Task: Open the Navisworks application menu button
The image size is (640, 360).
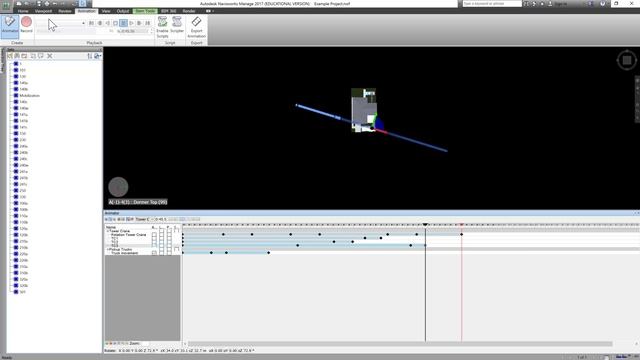Action: pyautogui.click(x=6, y=5)
